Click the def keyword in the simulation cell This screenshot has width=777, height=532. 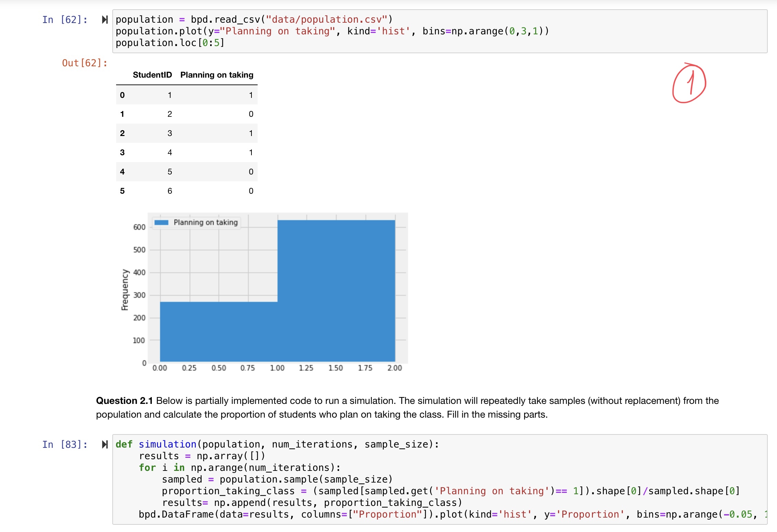pyautogui.click(x=124, y=444)
